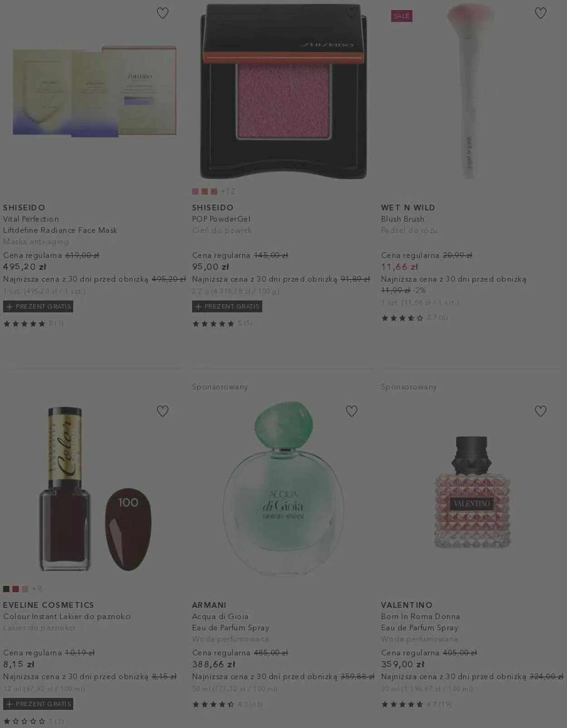Expand +12 more POP PowderGel shades
Screen dimensions: 567x728
(228, 191)
